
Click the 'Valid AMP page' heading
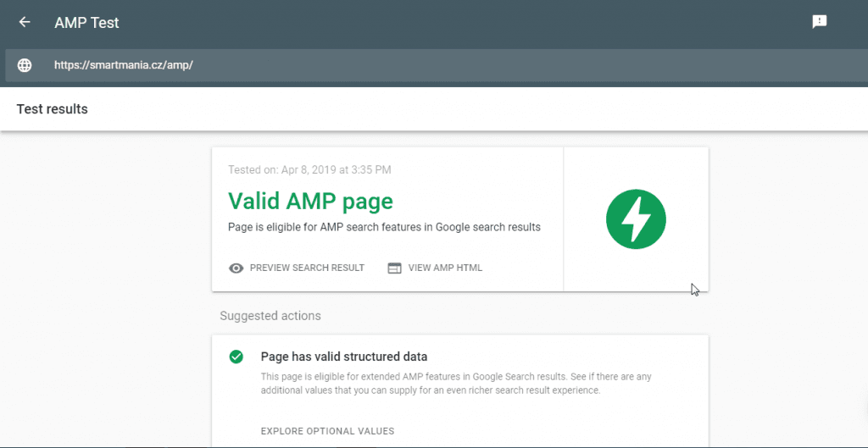(310, 201)
